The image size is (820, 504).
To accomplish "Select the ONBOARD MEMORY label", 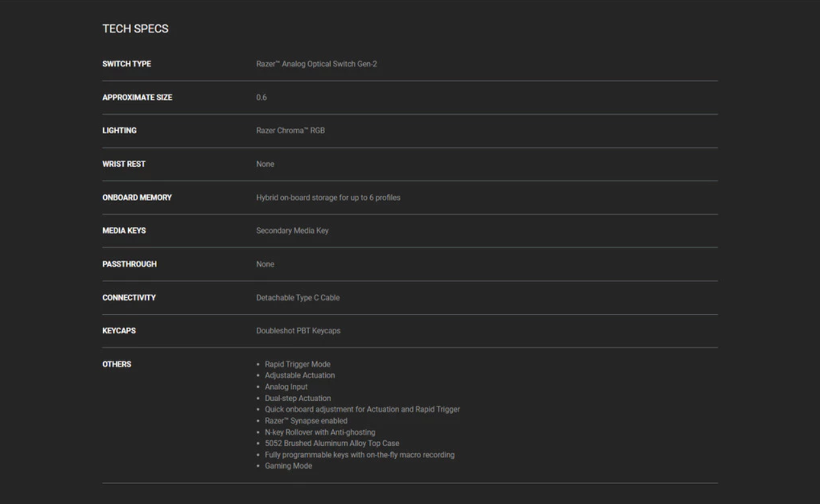I will (x=137, y=198).
